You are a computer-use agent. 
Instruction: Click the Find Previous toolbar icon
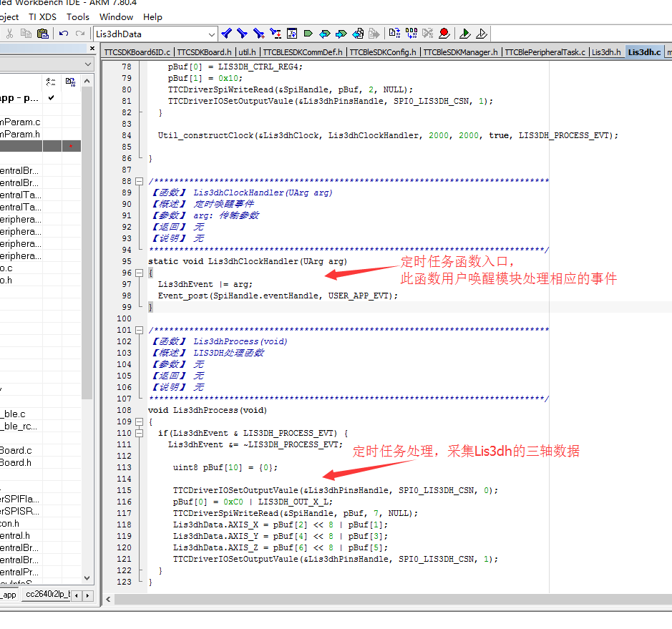click(227, 34)
